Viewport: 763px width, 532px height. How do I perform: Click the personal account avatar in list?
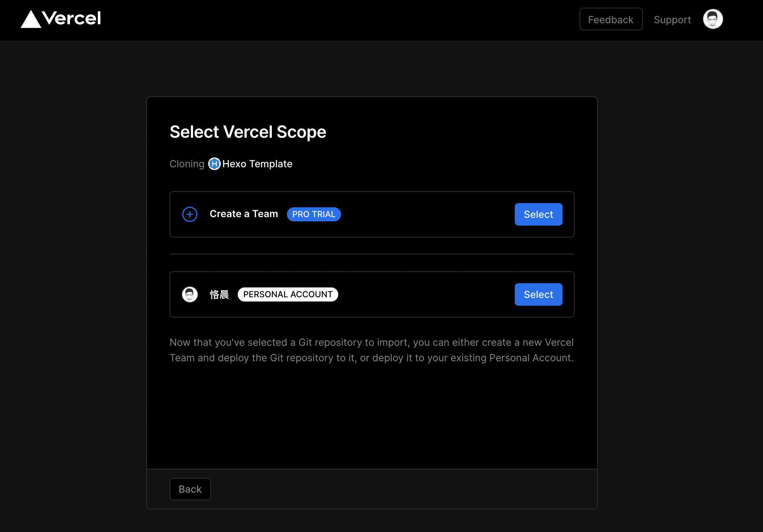coord(190,294)
